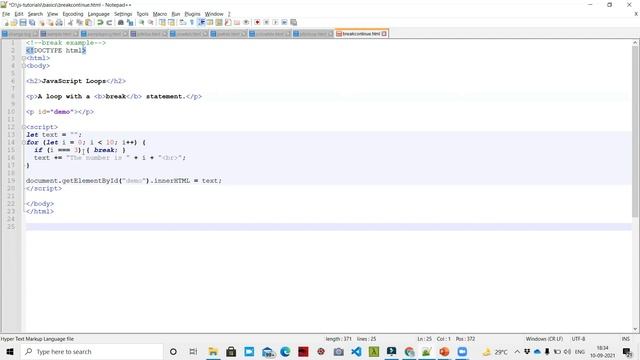The height and width of the screenshot is (360, 640).
Task: Click the Close document toolbar icon
Action: [41, 22]
